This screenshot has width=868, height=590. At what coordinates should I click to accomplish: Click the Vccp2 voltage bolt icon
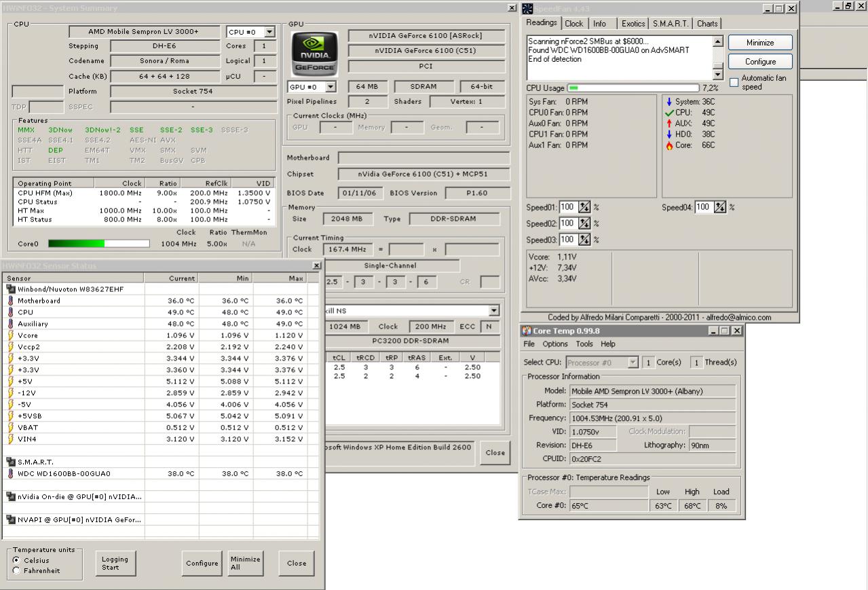tap(11, 347)
